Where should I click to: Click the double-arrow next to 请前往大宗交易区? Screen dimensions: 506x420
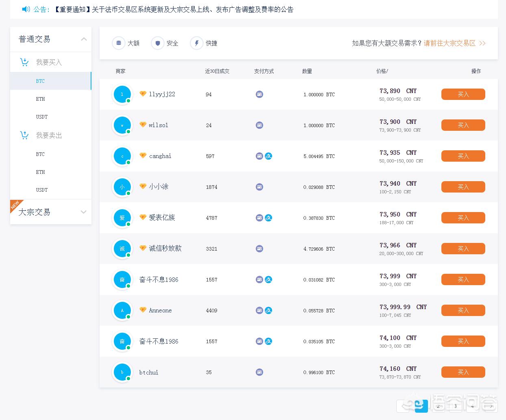click(x=482, y=43)
